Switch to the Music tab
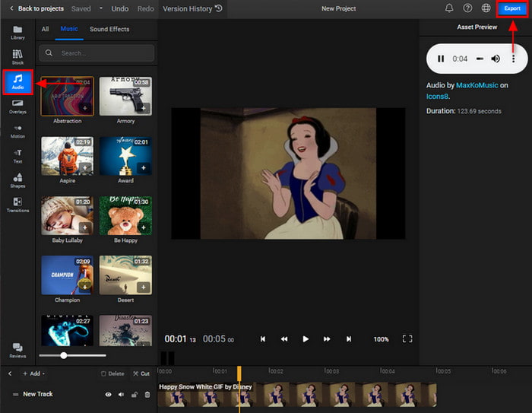 69,29
